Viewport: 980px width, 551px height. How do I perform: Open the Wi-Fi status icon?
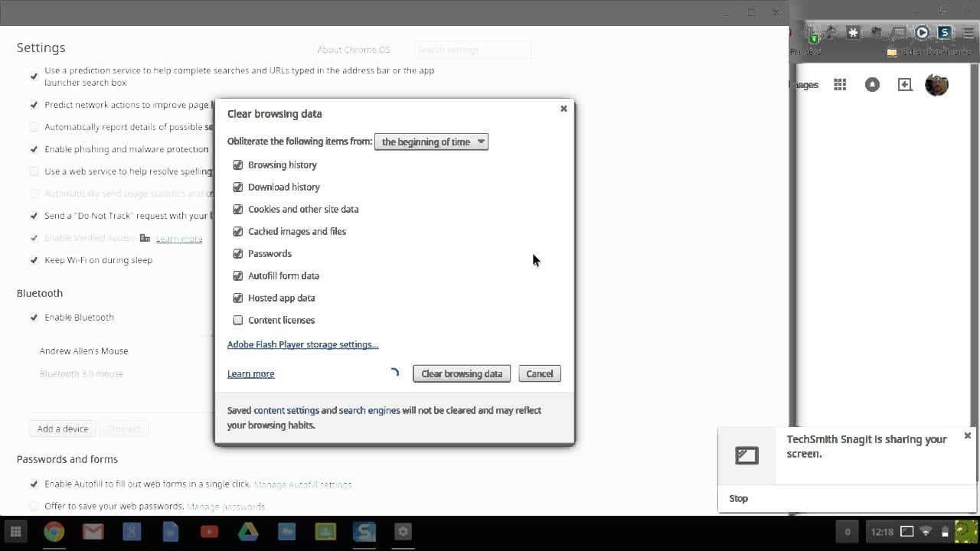926,532
